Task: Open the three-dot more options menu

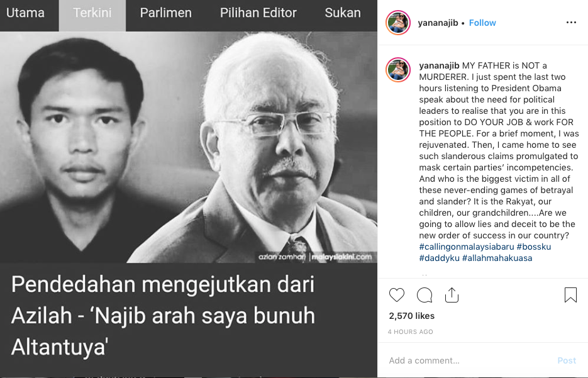Action: pyautogui.click(x=571, y=23)
